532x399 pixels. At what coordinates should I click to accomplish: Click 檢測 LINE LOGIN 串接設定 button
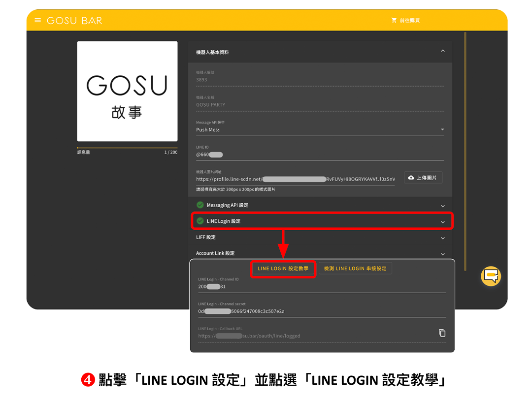[x=355, y=269]
